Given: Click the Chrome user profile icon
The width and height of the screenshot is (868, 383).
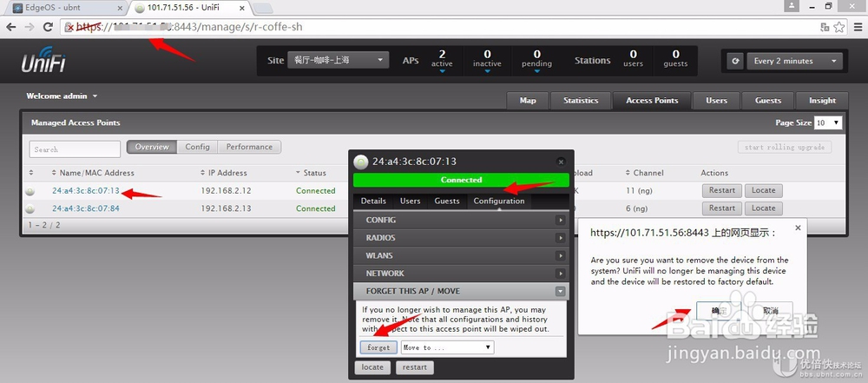Looking at the screenshot, I should click(x=792, y=5).
